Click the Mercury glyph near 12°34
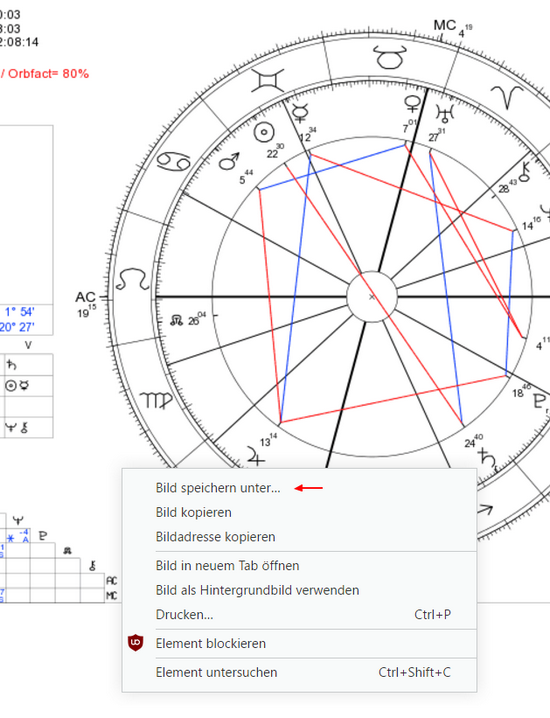This screenshot has height=718, width=550. 300,112
